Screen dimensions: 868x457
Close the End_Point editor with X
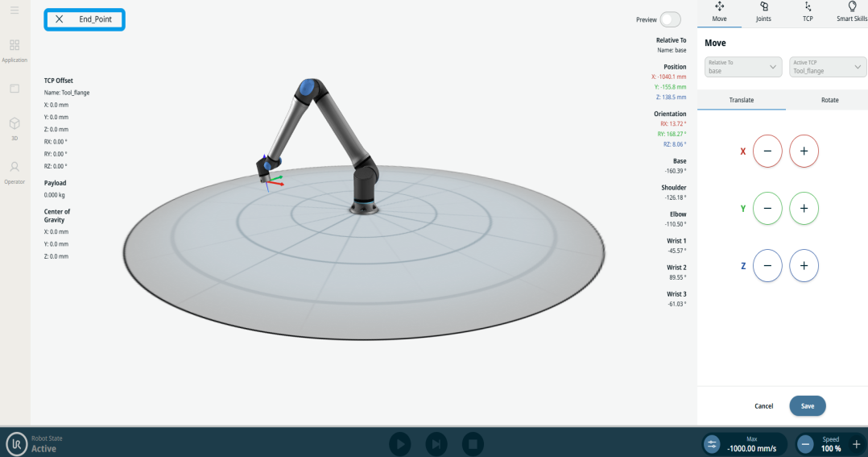click(59, 19)
